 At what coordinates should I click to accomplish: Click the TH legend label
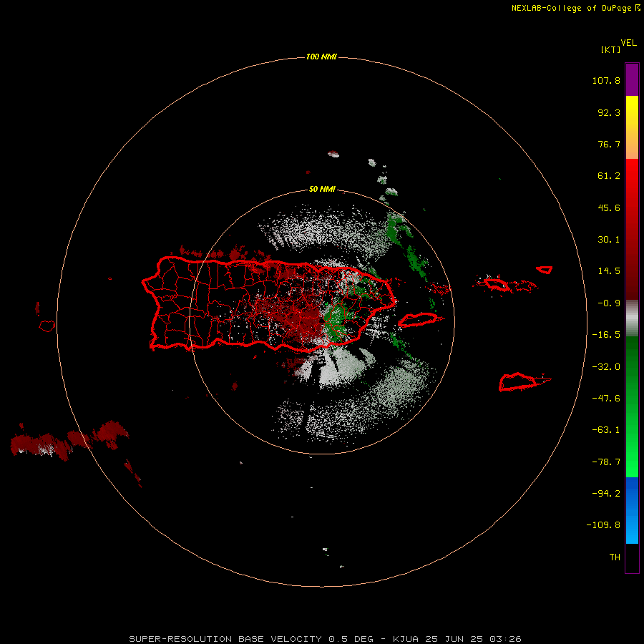(615, 557)
